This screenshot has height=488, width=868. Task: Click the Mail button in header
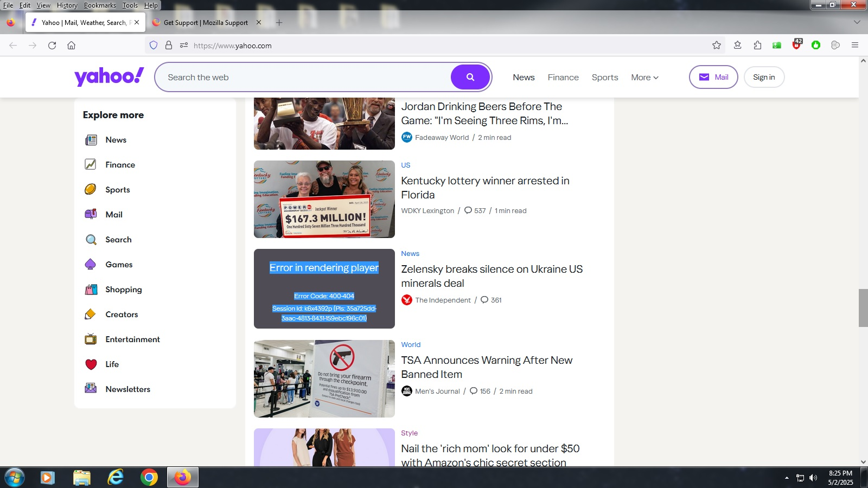[x=713, y=77]
